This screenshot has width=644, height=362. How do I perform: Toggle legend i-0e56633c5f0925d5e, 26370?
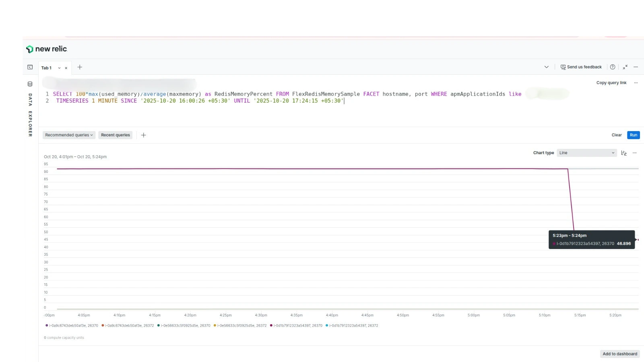point(184,326)
